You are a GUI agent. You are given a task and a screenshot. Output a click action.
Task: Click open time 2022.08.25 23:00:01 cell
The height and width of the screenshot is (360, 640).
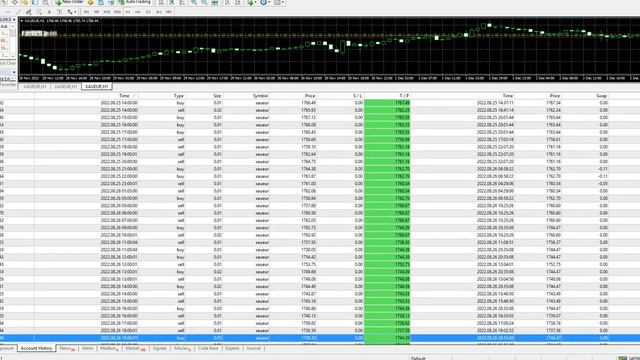tap(119, 184)
